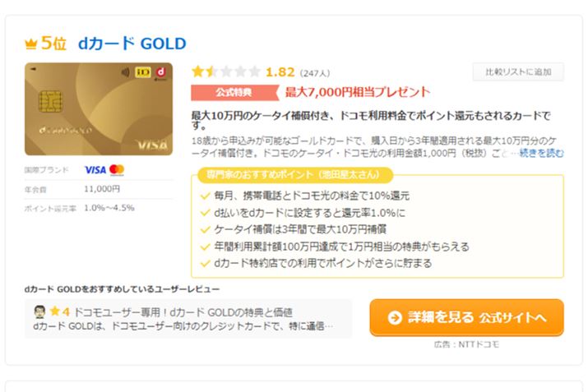Click the reviewer avatar icon
588x392 pixels.
[x=39, y=311]
